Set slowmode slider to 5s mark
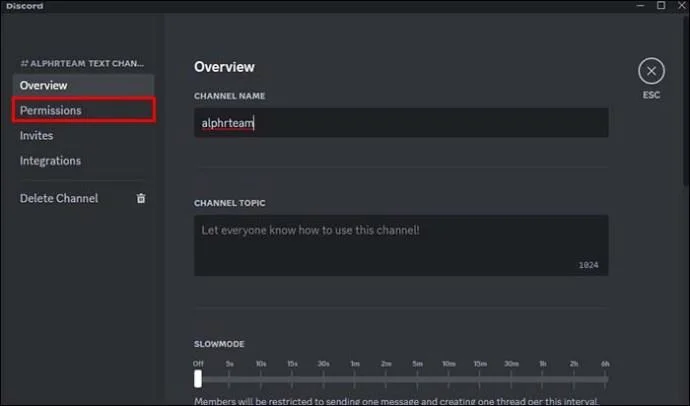 point(229,379)
